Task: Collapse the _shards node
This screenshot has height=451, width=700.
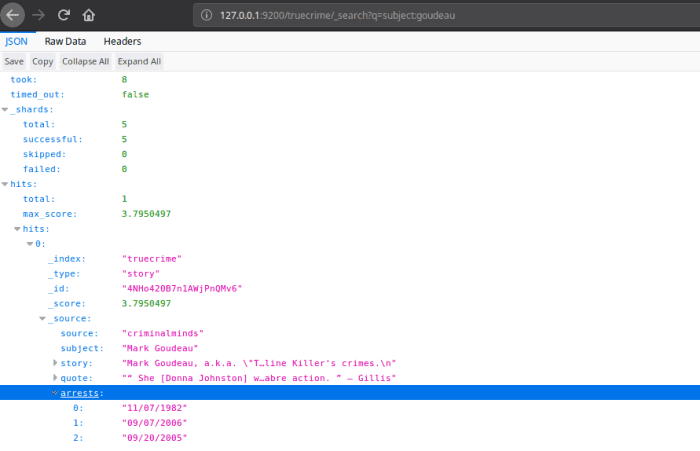Action: coord(5,109)
